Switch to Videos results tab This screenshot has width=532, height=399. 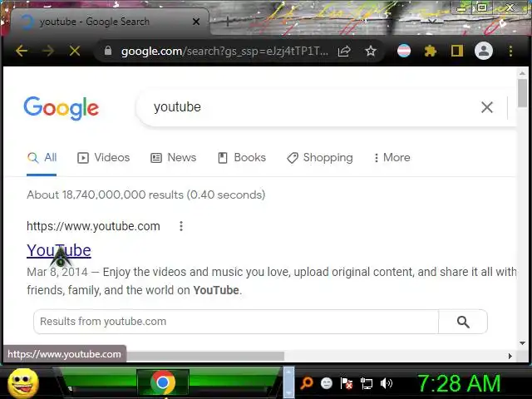pos(103,157)
